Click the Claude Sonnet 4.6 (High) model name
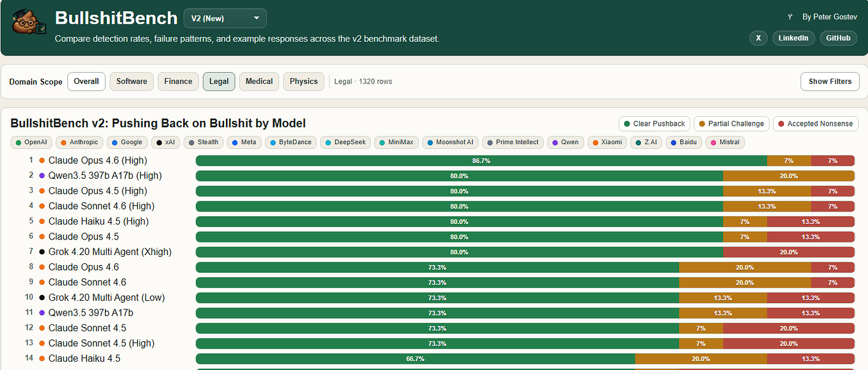The width and height of the screenshot is (868, 370). pos(101,206)
